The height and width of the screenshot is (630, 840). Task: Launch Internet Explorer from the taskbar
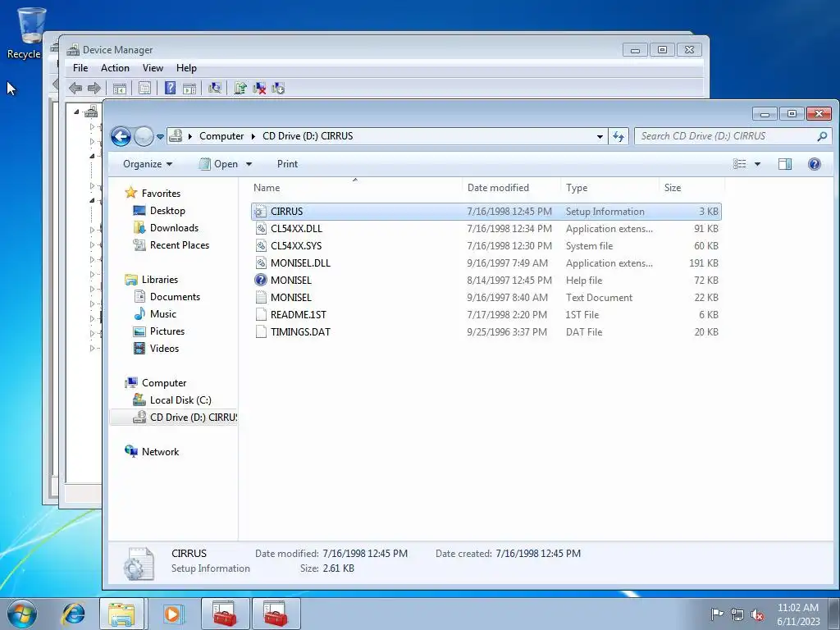[73, 614]
